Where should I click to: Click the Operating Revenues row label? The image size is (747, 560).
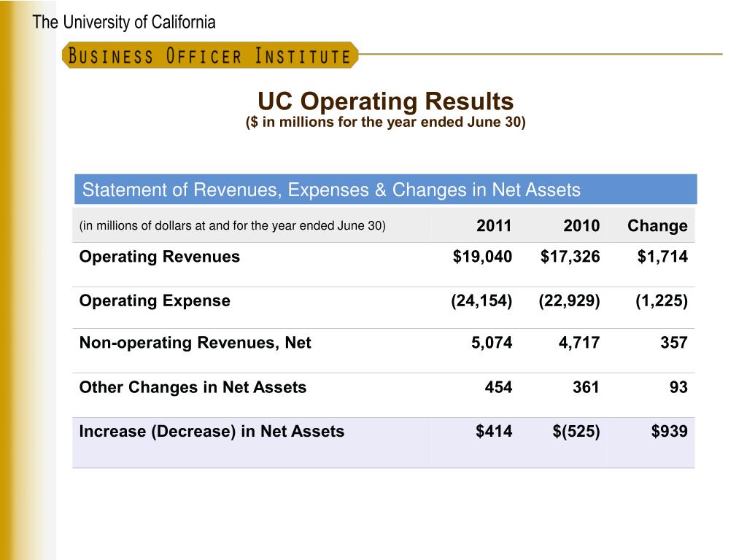coord(160,257)
